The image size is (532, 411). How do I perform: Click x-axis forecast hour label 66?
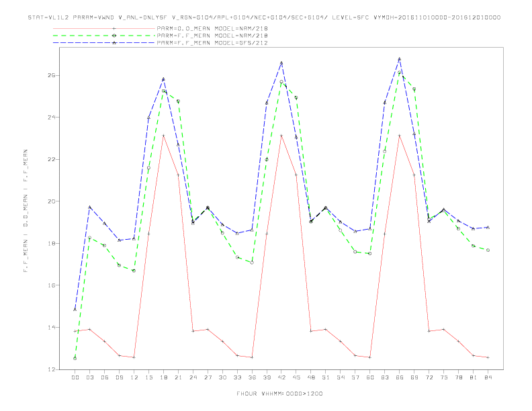click(x=400, y=377)
